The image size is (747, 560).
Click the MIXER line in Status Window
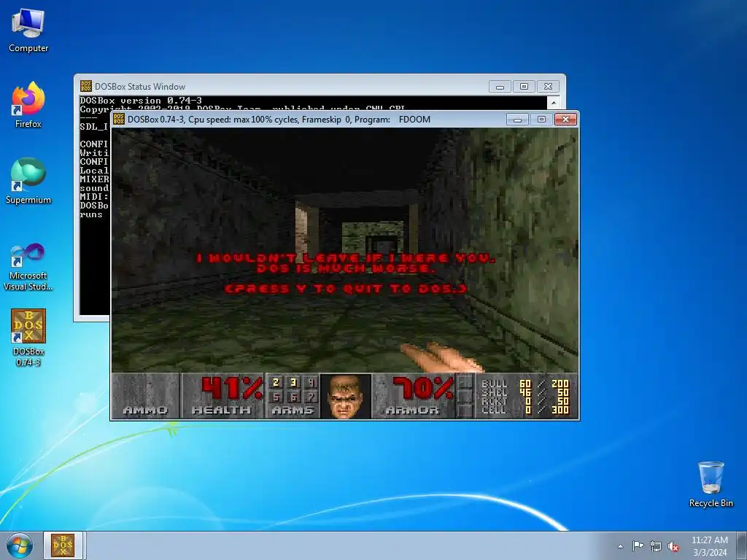click(x=94, y=179)
